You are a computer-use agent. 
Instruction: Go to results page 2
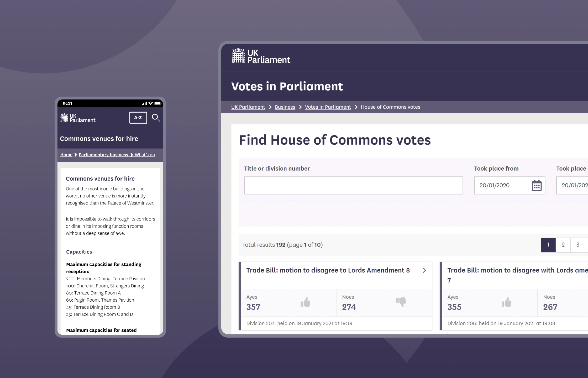(563, 245)
